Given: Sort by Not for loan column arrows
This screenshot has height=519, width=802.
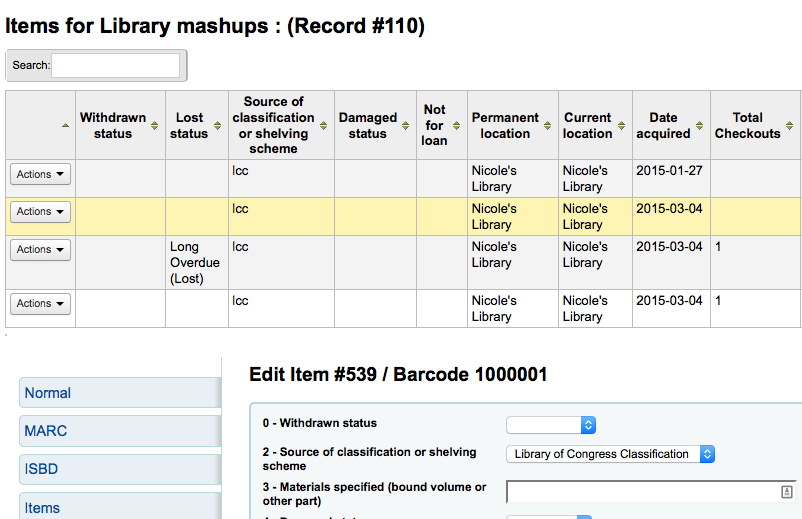Looking at the screenshot, I should 457,125.
